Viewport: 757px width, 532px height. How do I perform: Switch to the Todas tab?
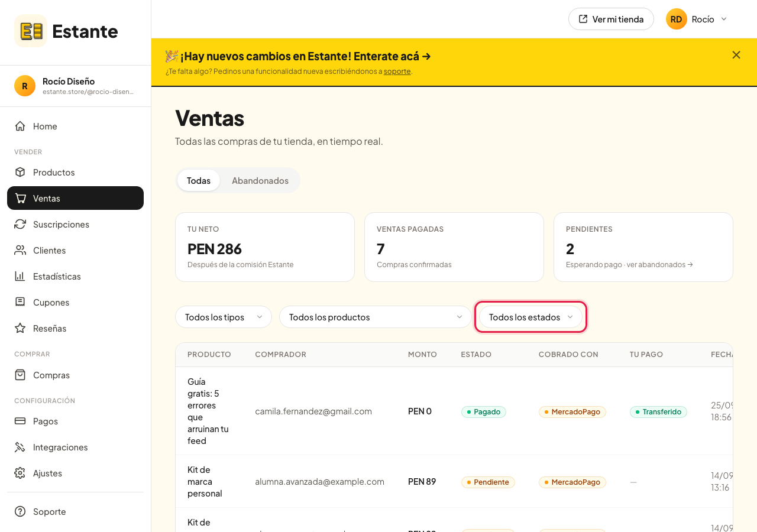(199, 180)
